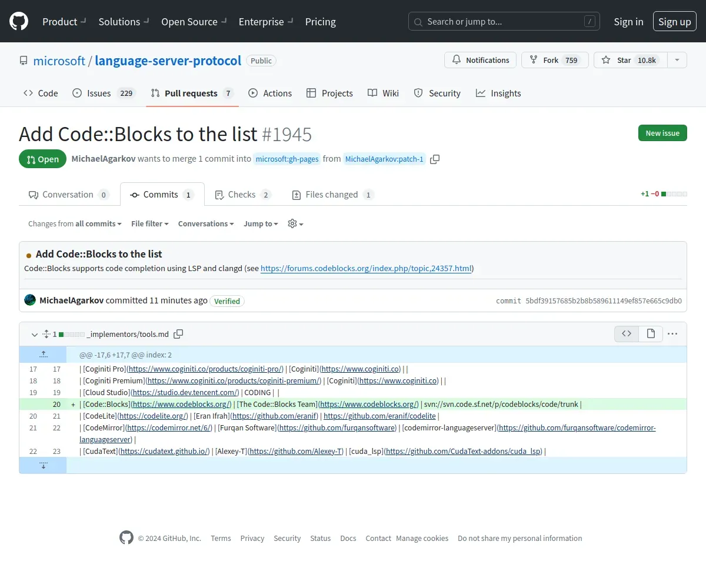The width and height of the screenshot is (706, 588).
Task: Expand all diff lines icon in file header
Action: tap(46, 334)
